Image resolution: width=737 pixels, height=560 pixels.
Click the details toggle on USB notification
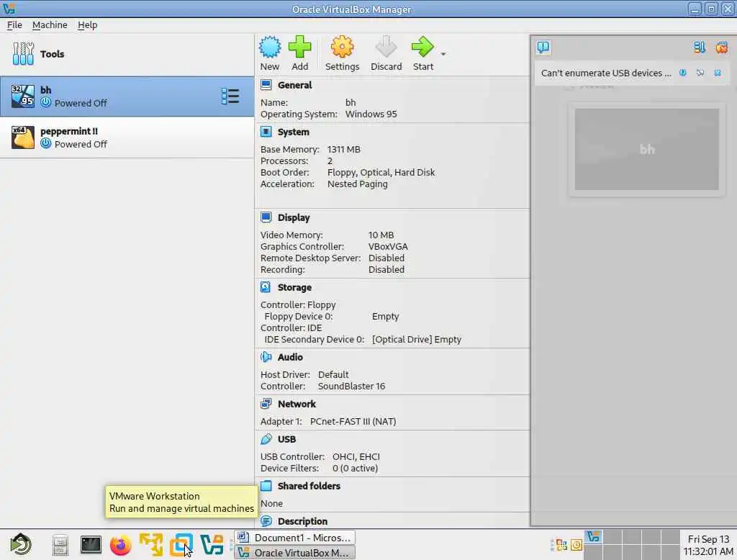[x=700, y=73]
